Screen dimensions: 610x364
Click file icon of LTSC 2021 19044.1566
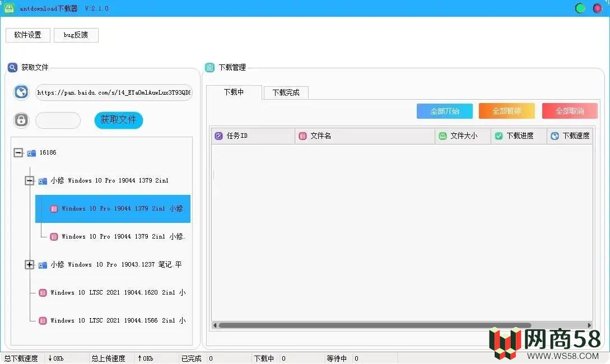[43, 321]
